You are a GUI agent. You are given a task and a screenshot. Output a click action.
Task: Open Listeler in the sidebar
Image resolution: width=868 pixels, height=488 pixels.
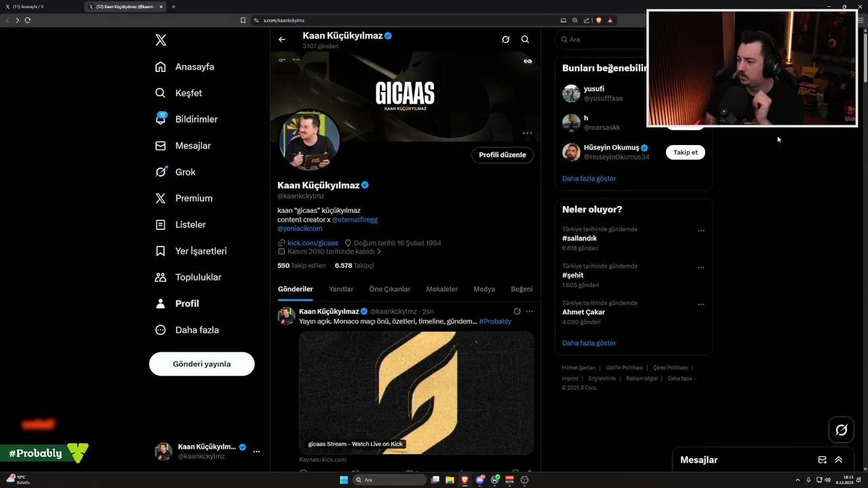point(180,224)
